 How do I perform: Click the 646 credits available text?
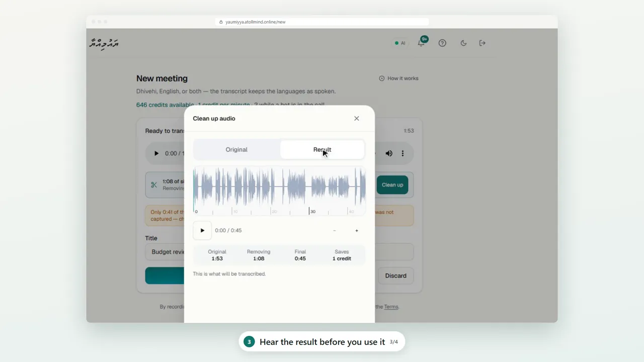click(x=165, y=105)
